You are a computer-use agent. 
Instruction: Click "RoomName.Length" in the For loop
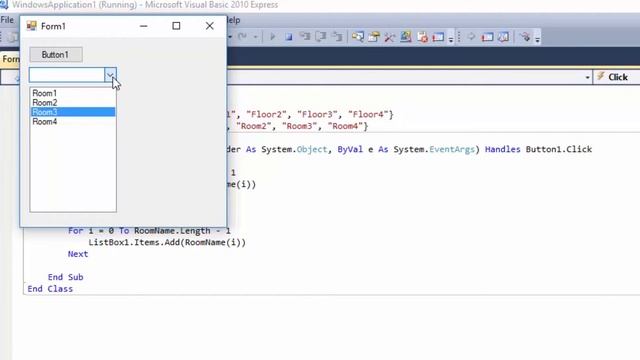point(172,231)
